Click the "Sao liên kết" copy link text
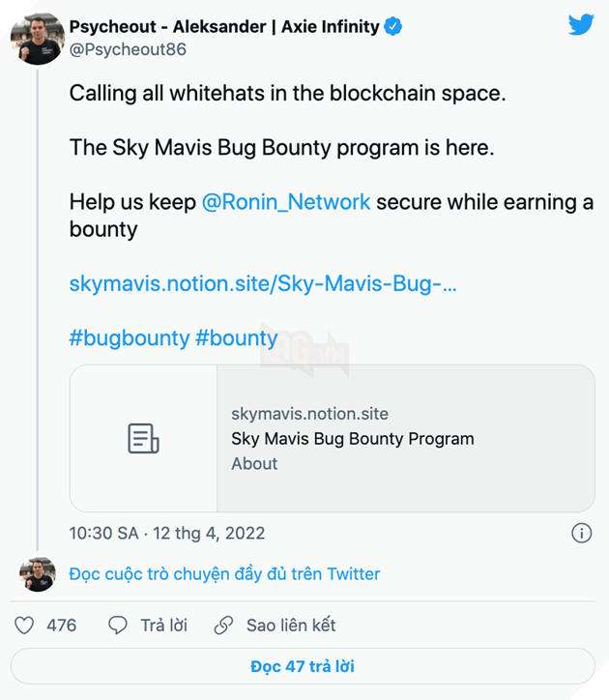This screenshot has height=700, width=609. pos(291,626)
